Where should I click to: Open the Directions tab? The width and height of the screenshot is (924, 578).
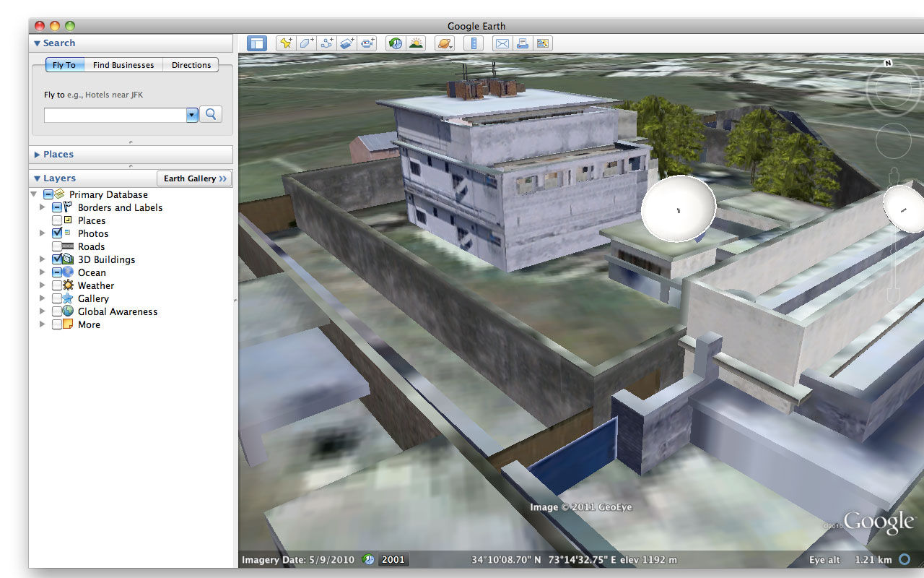pos(190,64)
